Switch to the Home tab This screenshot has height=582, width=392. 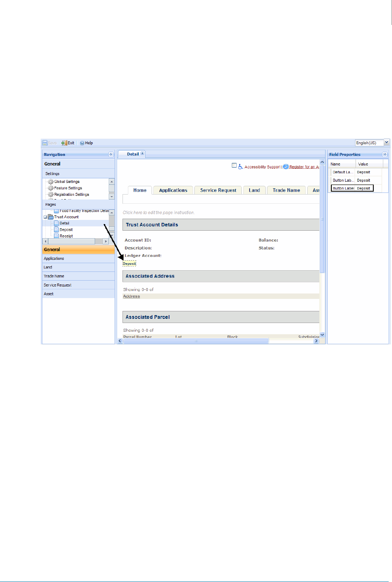tap(140, 190)
